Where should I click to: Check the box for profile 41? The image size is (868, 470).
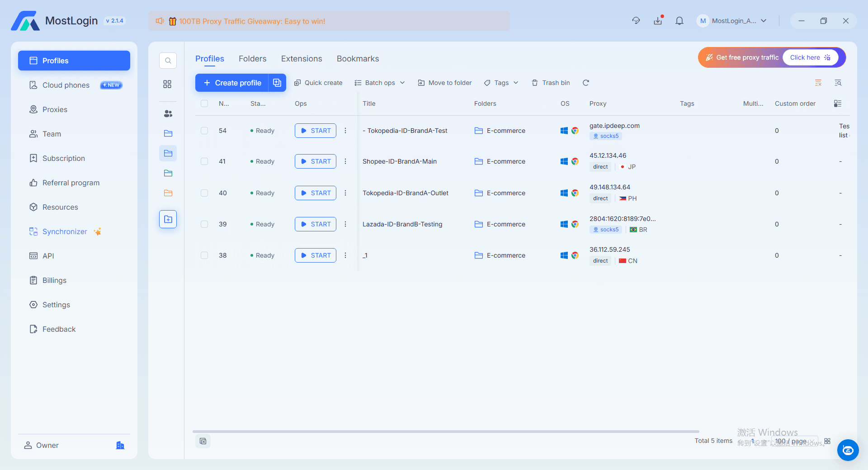204,161
